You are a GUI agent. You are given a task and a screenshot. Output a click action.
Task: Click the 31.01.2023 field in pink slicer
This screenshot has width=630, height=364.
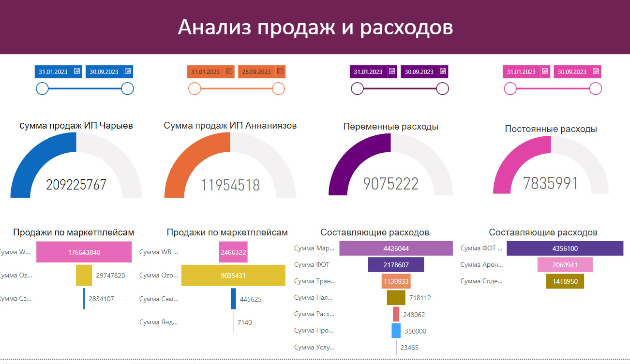coord(522,71)
